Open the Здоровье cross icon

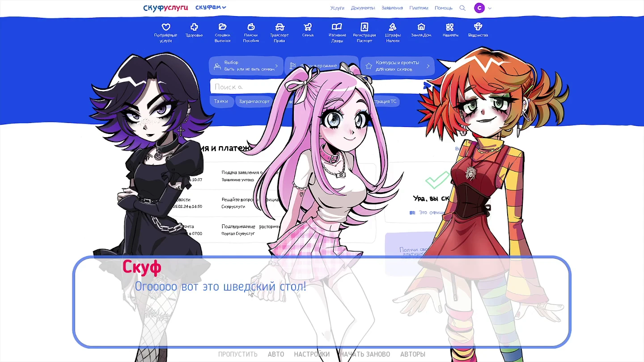coord(194,27)
